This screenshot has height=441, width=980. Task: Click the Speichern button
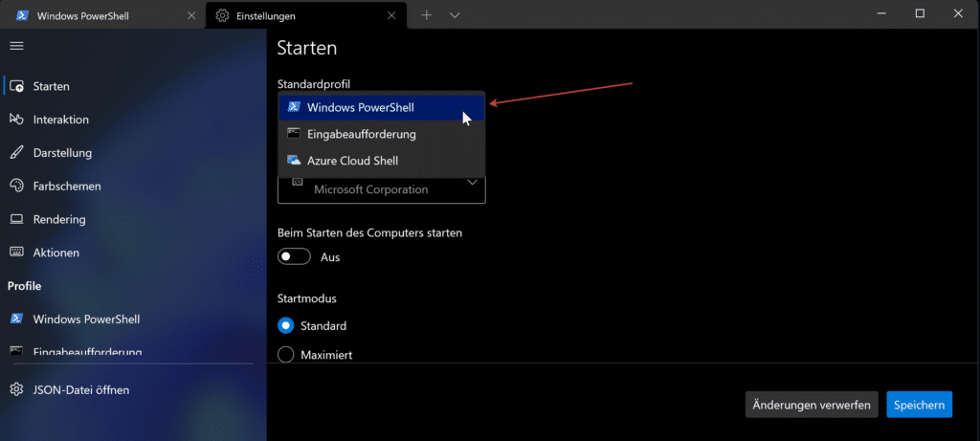(919, 405)
